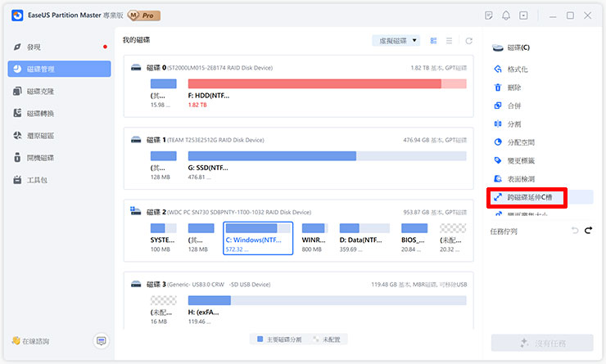Refresh the disk list
606x364 pixels.
pyautogui.click(x=468, y=41)
